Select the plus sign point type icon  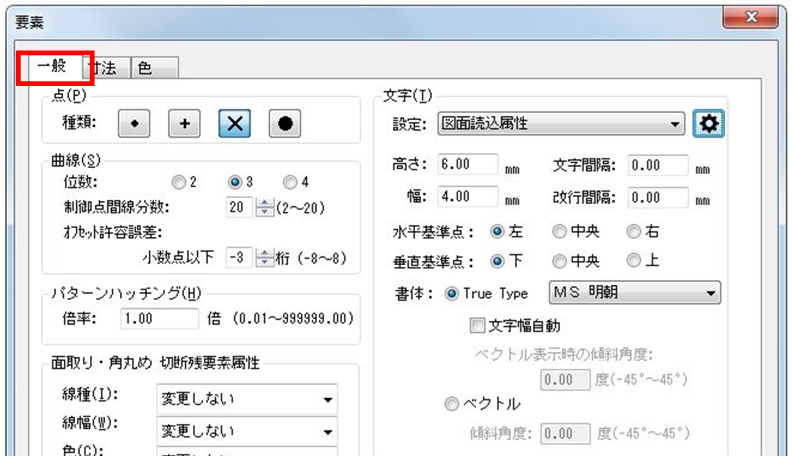pos(184,123)
